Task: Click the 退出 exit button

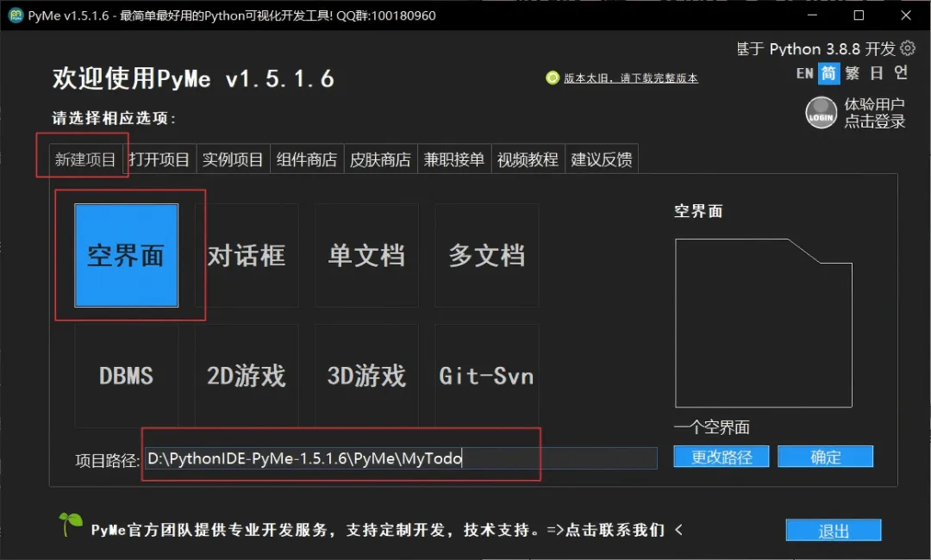Action: click(834, 531)
